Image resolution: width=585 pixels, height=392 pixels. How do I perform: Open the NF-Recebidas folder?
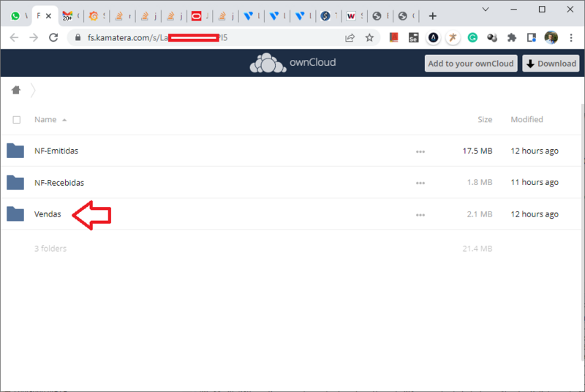(x=59, y=182)
